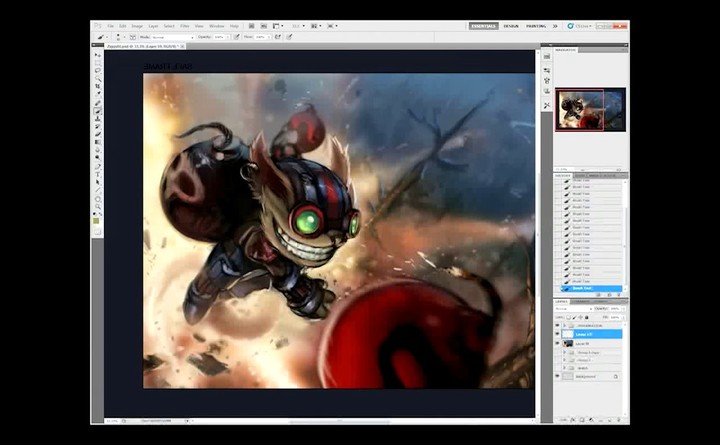The image size is (720, 445).
Task: Select the Quick Selection tool
Action: (97, 78)
